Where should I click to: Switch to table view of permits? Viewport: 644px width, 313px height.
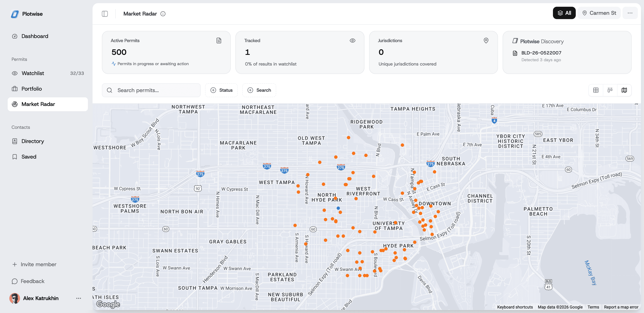coord(596,90)
